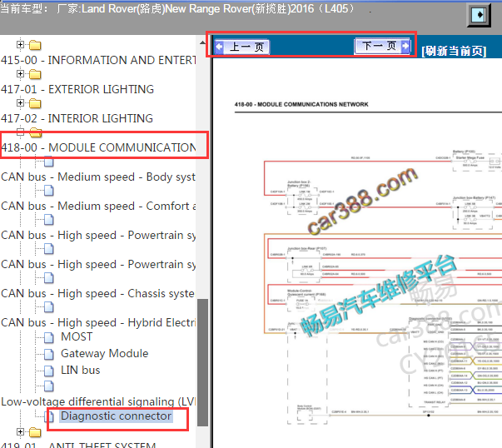The image size is (502, 448).
Task: Open CAN bus Medium speed Body system page
Action: coord(98,177)
